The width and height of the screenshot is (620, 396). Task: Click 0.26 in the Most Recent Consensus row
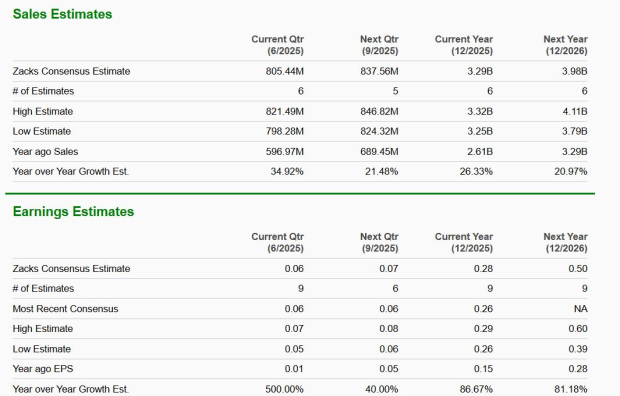tap(483, 309)
